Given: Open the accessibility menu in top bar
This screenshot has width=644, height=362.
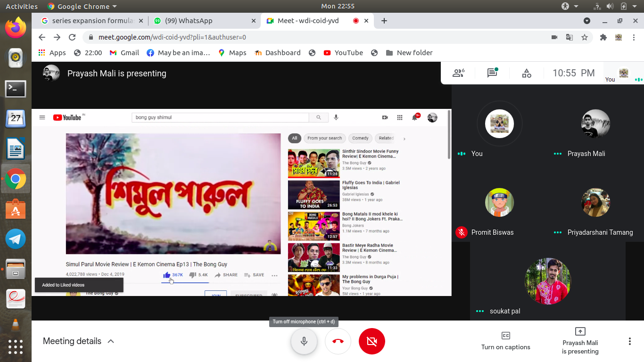Looking at the screenshot, I should pyautogui.click(x=570, y=6).
